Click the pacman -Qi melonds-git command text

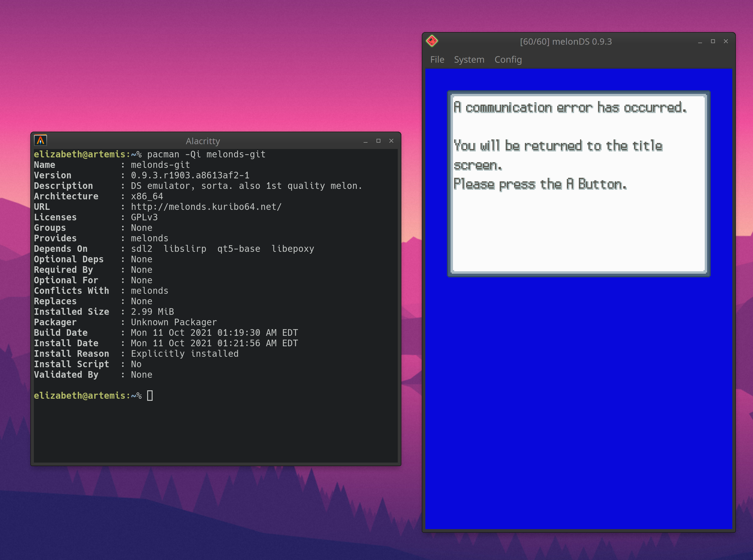click(x=206, y=155)
